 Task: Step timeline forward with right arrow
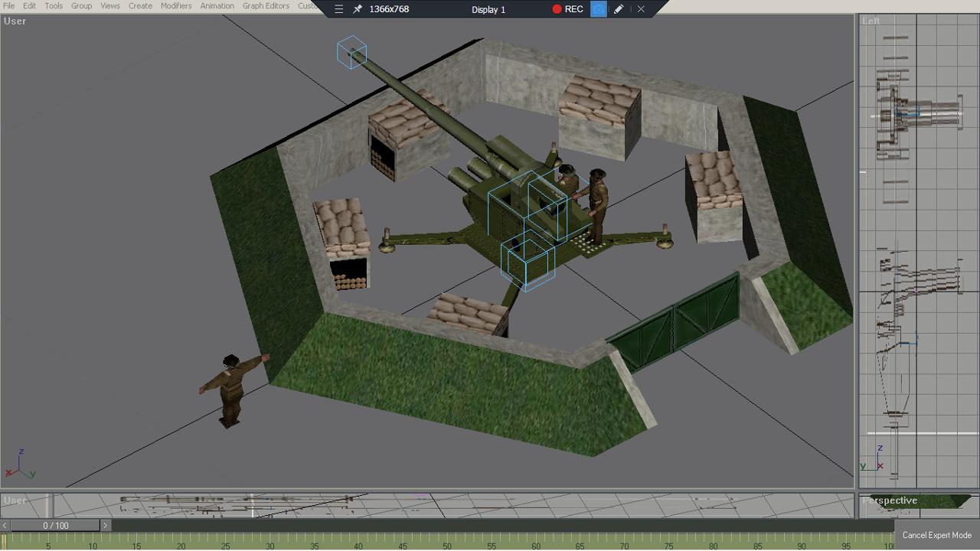[x=106, y=526]
